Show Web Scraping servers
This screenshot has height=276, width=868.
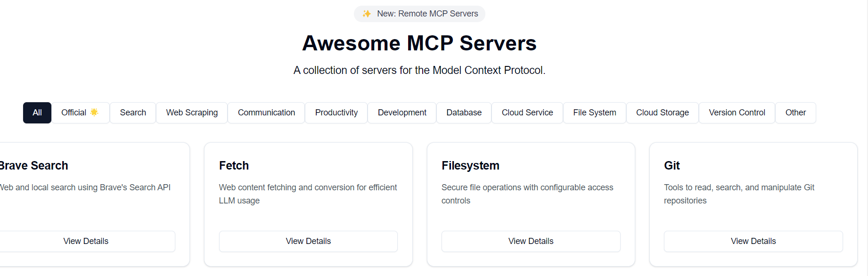(192, 113)
